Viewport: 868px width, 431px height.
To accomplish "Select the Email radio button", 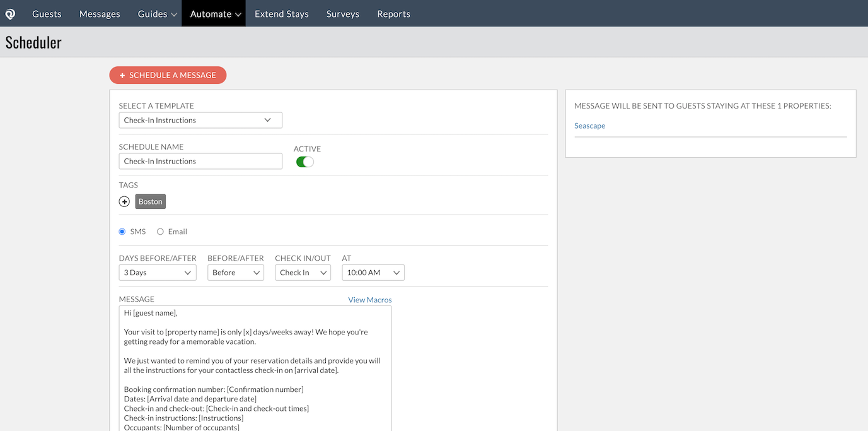I will tap(160, 232).
